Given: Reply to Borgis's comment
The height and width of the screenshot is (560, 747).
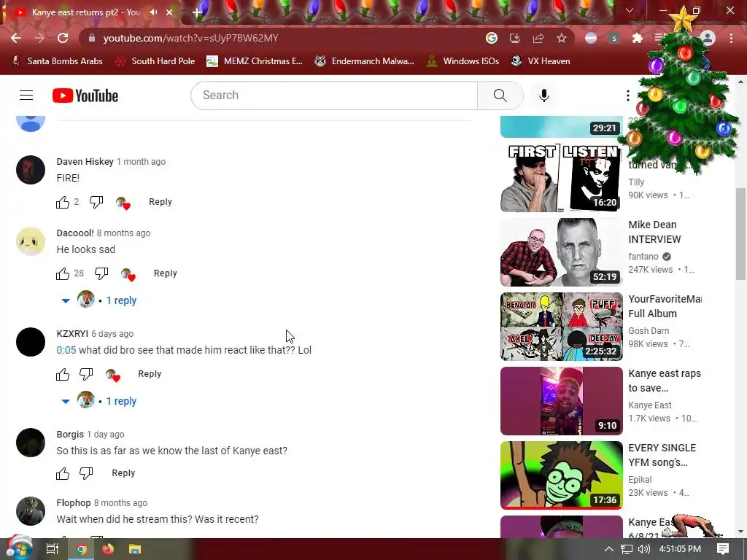Looking at the screenshot, I should 123,472.
